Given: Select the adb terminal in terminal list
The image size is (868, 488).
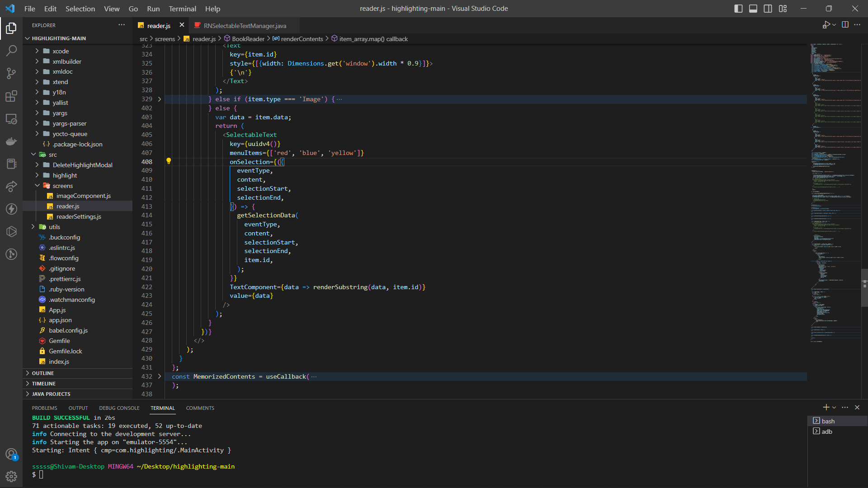Looking at the screenshot, I should (827, 432).
